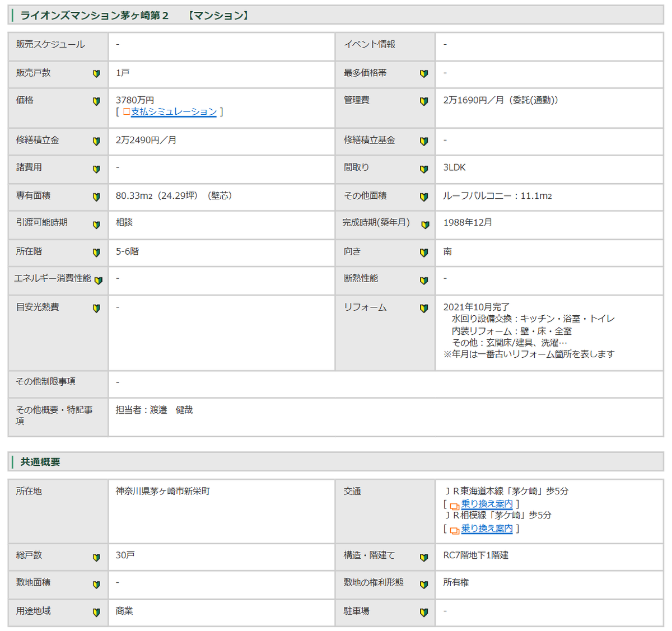Click the beginner-mark icon next to 価格

tap(96, 101)
